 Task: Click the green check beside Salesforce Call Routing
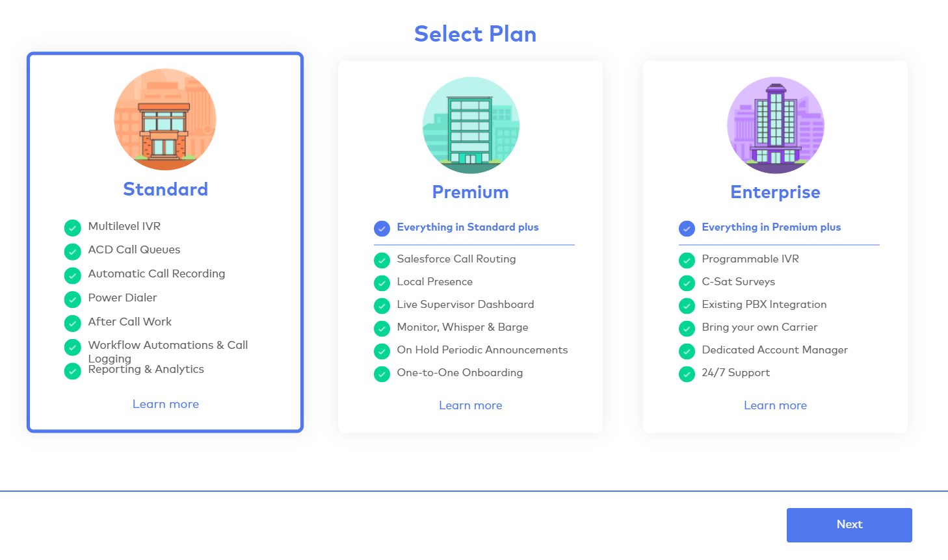(382, 260)
